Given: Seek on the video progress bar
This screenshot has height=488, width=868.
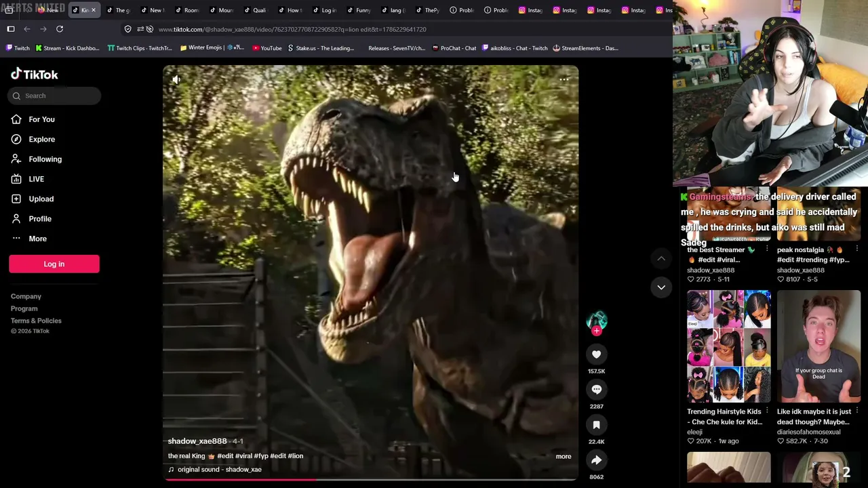Looking at the screenshot, I should 370,479.
